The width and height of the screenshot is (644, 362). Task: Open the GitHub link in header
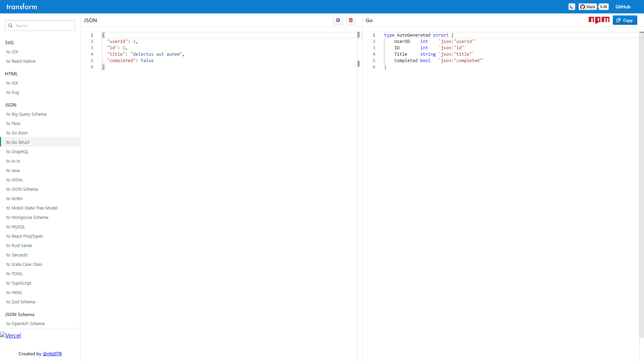(x=623, y=7)
